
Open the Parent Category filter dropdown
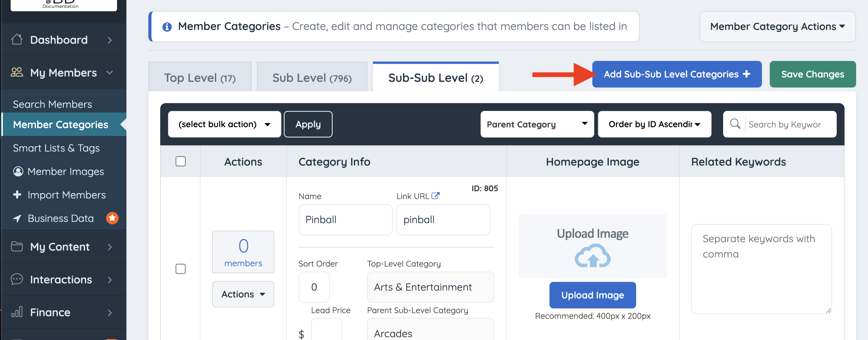click(537, 124)
